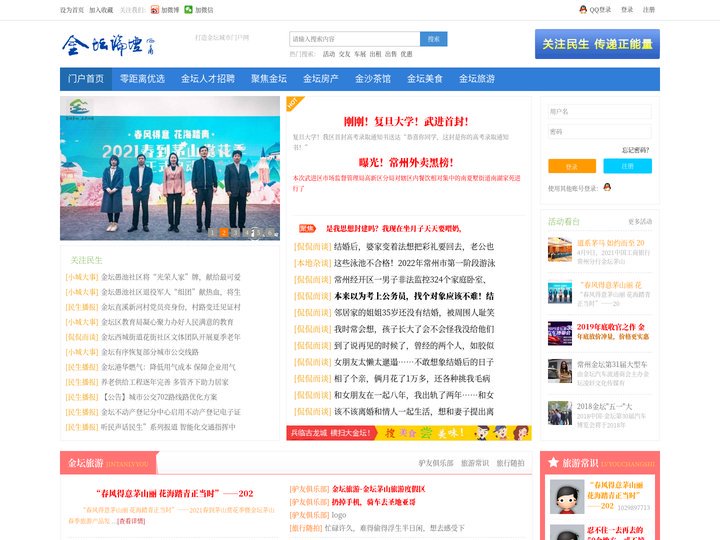Click hot search keyword 车展
The image size is (720, 540).
click(x=360, y=54)
